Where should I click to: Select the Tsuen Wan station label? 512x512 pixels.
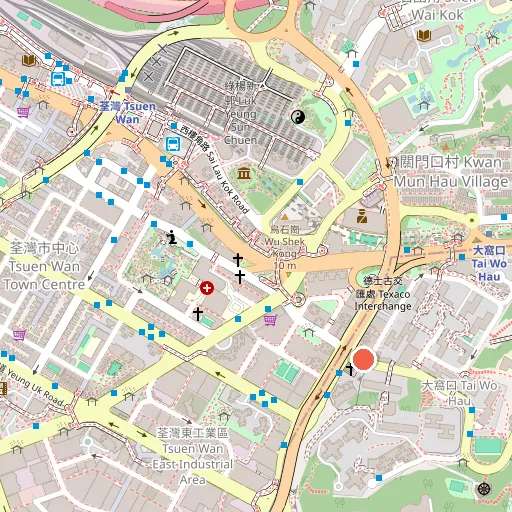(128, 113)
